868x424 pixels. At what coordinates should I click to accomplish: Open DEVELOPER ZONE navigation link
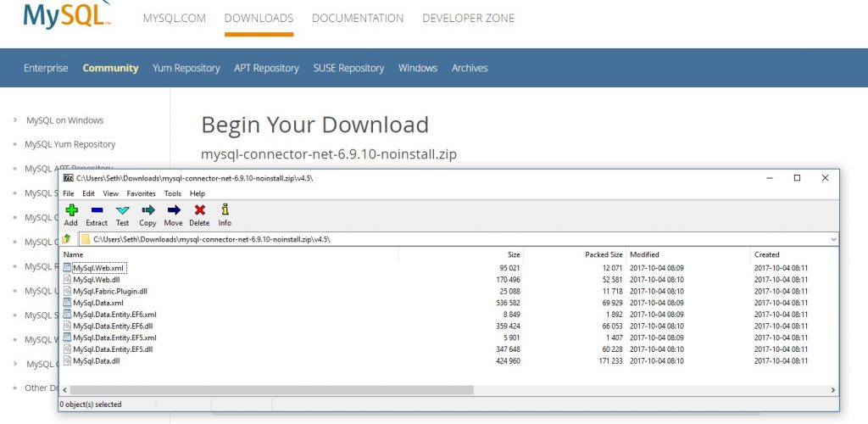[468, 19]
